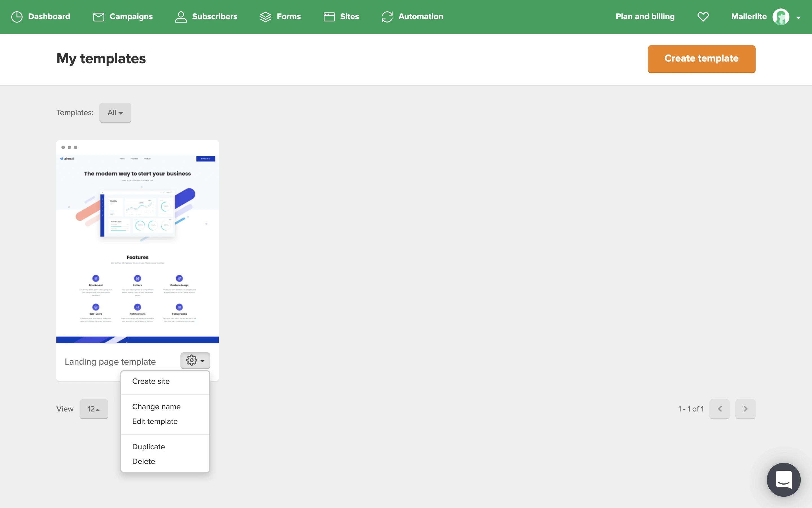Image resolution: width=812 pixels, height=508 pixels.
Task: Open the Campaigns nav item
Action: coord(122,16)
